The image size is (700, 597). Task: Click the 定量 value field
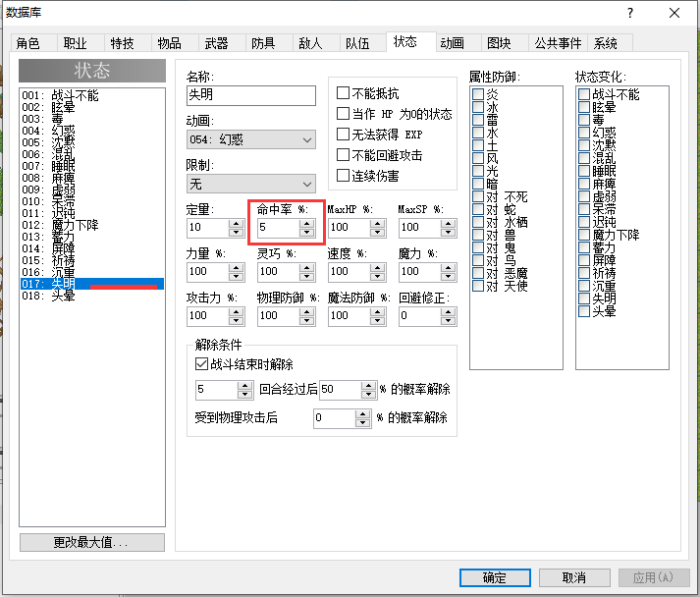tap(207, 228)
